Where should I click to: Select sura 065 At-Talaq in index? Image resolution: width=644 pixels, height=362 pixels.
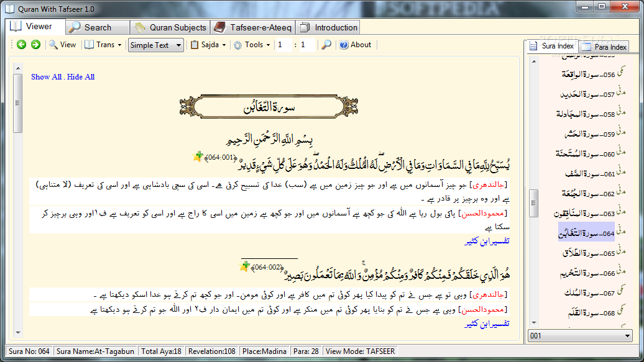(589, 253)
